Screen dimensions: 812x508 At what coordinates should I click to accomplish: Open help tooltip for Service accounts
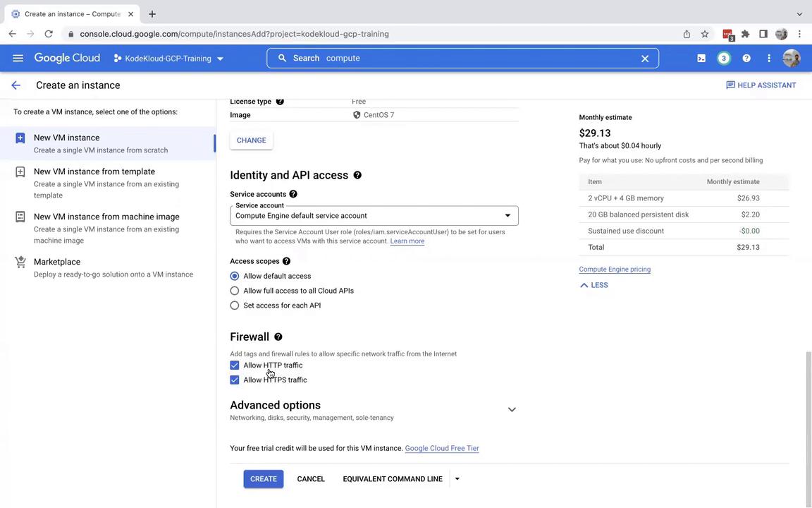pos(293,194)
